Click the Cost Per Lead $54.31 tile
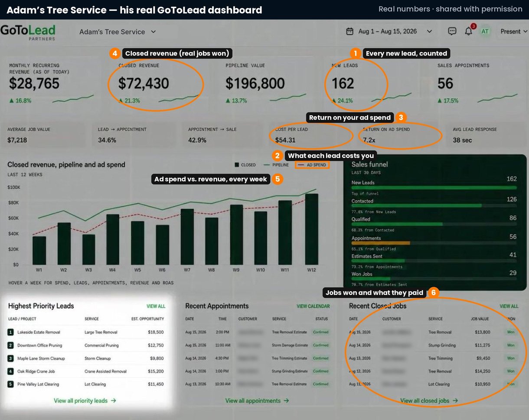Screen dimensions: 529x420 311,135
